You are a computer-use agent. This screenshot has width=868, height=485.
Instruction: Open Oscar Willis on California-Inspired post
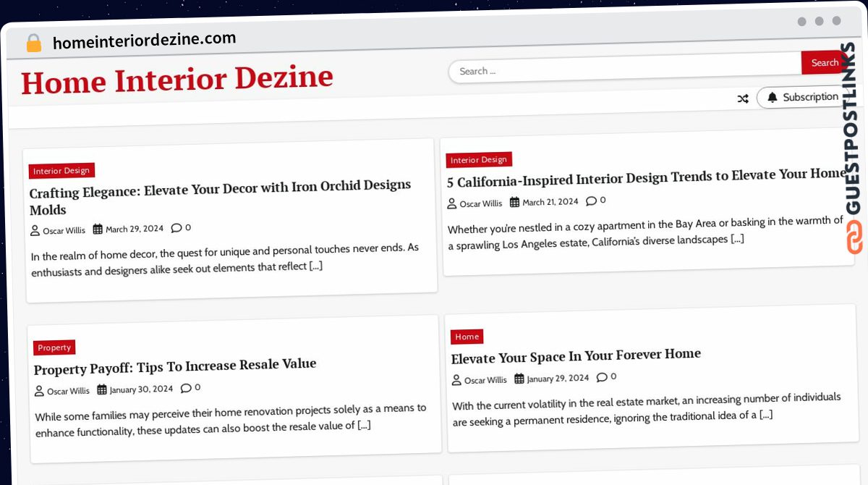pos(481,204)
